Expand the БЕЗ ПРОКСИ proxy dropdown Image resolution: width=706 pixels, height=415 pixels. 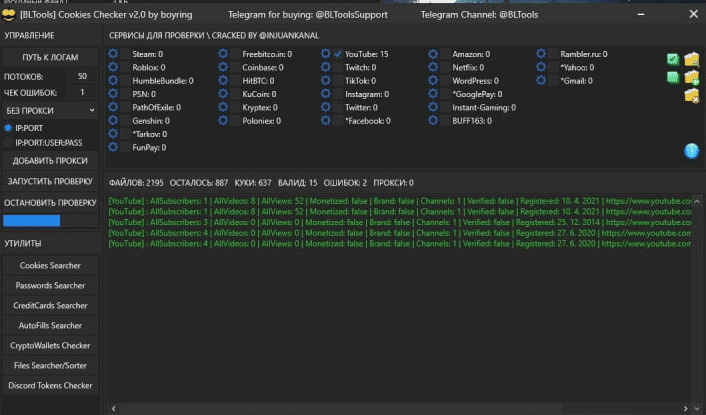coord(50,110)
